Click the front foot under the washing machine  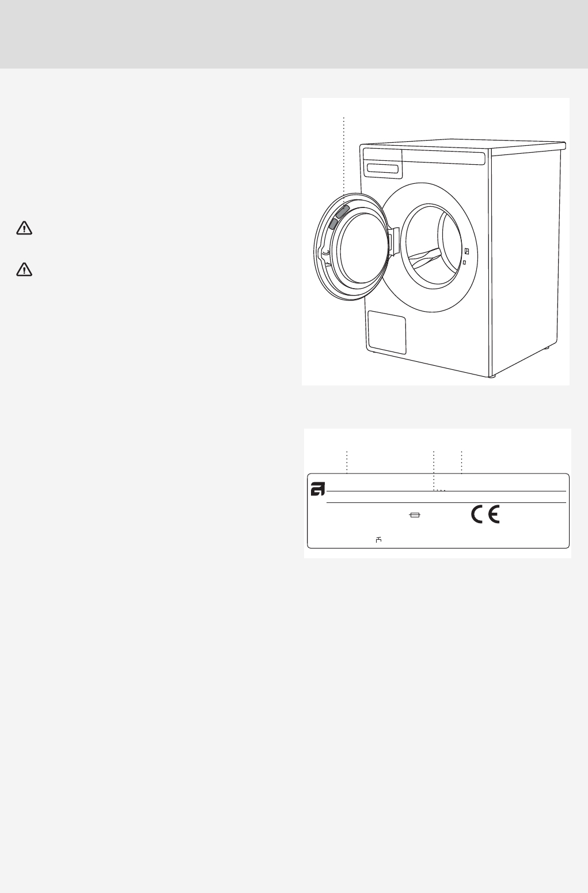coord(491,377)
